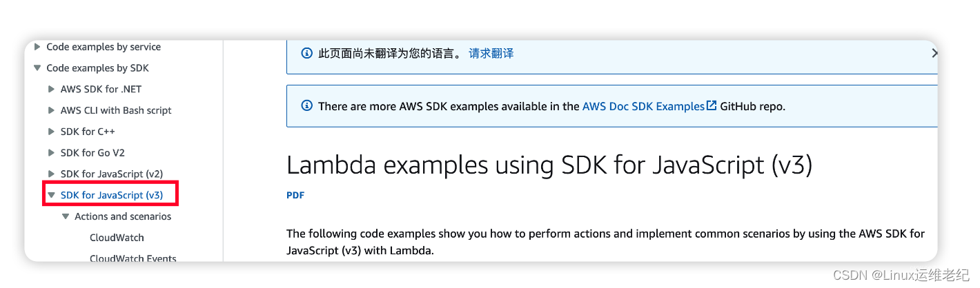
Task: Expand AWS SDK for .NET arrow
Action: 52,89
